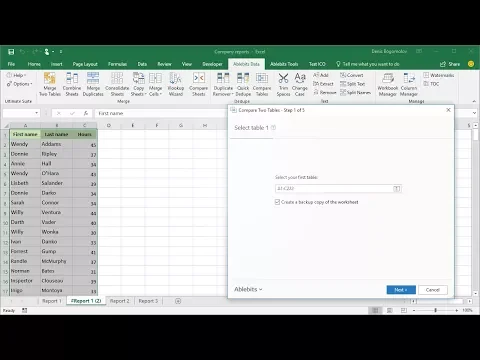Click the zoom slider handle

click(x=435, y=310)
